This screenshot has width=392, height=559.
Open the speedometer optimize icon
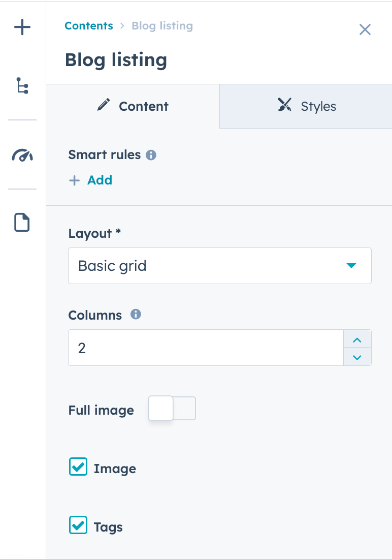(22, 154)
